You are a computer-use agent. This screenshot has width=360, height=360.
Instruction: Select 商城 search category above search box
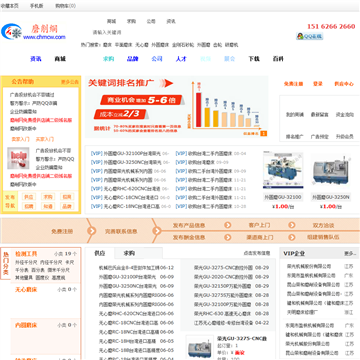[x=111, y=21]
